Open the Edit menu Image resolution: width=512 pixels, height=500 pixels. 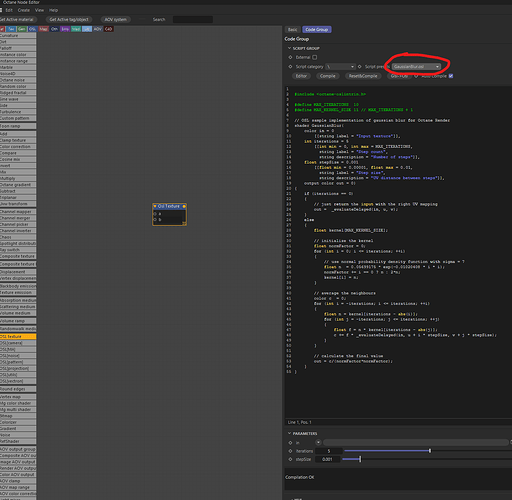click(9, 10)
